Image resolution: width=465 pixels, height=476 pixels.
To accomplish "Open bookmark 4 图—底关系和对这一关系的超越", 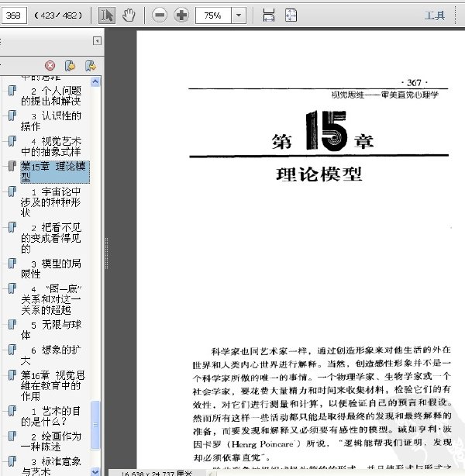I will tap(51, 299).
